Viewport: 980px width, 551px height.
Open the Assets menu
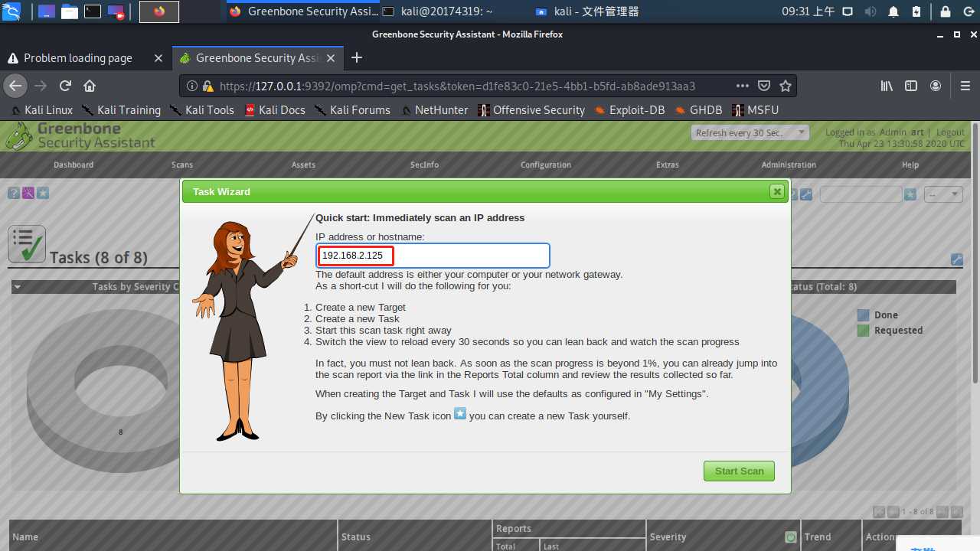303,165
